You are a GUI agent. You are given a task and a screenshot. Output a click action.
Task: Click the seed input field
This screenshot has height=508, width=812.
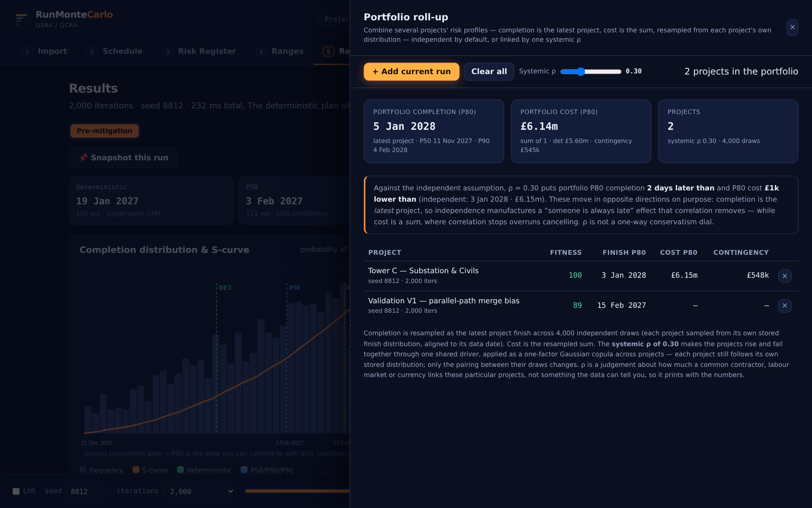tap(87, 491)
